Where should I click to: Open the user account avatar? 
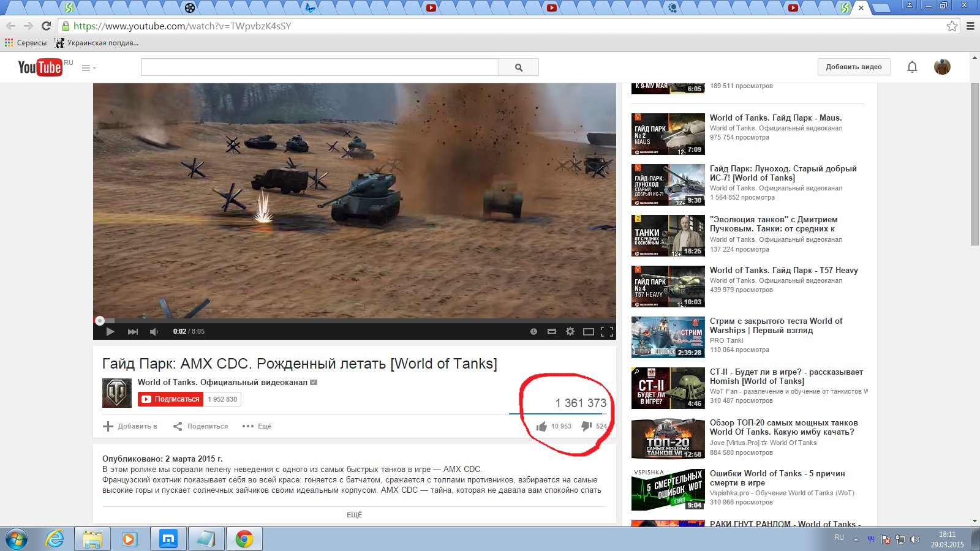coord(942,67)
